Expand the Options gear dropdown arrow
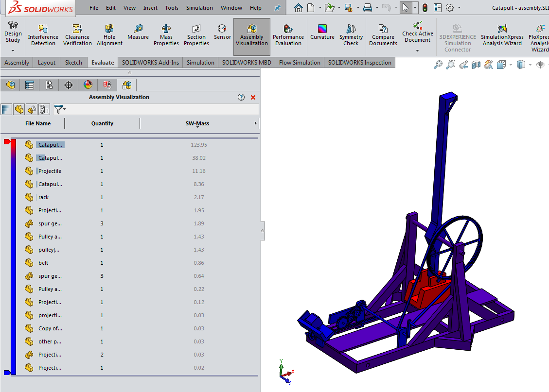Image resolution: width=549 pixels, height=392 pixels. click(459, 8)
